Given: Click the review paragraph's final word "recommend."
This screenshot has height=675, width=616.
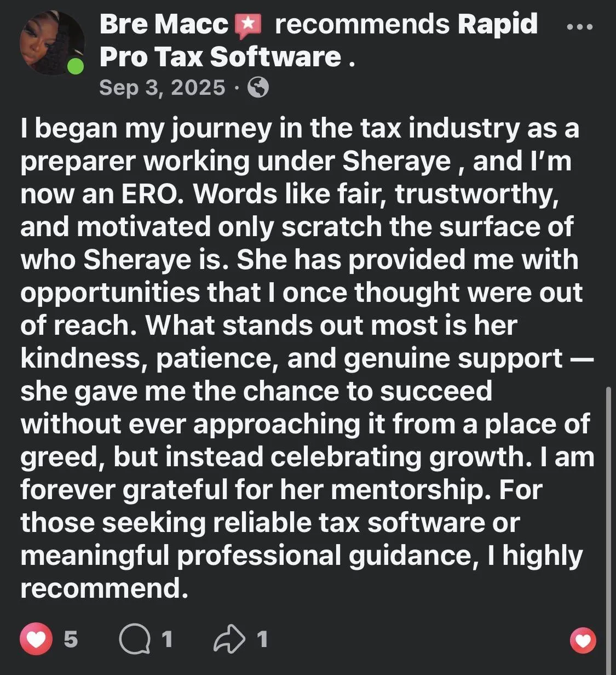Looking at the screenshot, I should coord(101,588).
